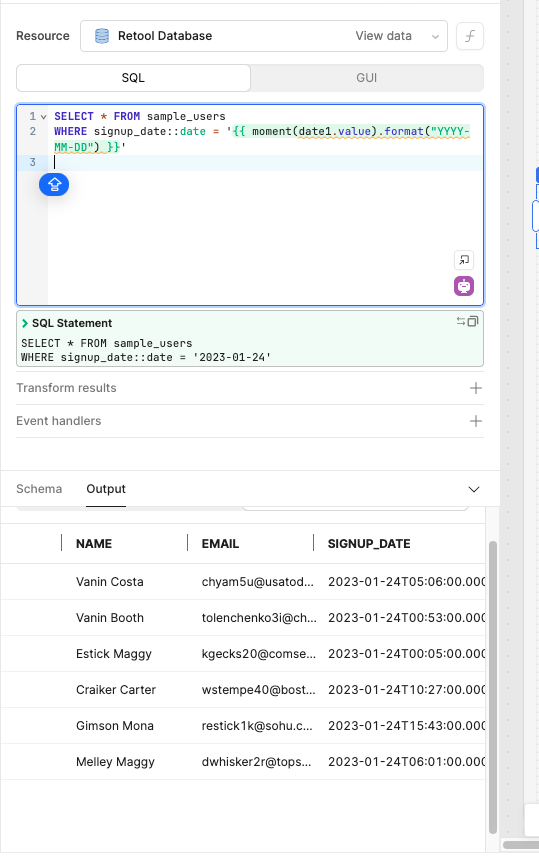
Task: Click the SIGNUP_DATE column header
Action: 369,544
